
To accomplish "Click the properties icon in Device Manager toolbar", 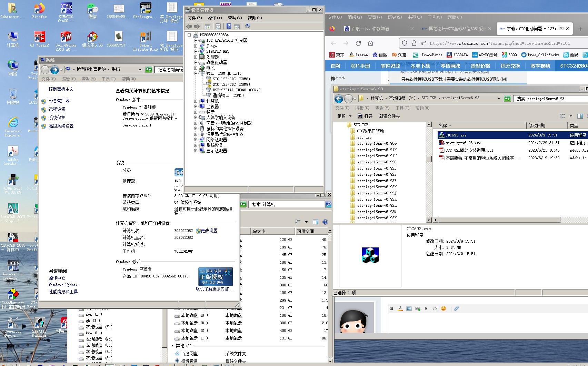I will (x=218, y=26).
